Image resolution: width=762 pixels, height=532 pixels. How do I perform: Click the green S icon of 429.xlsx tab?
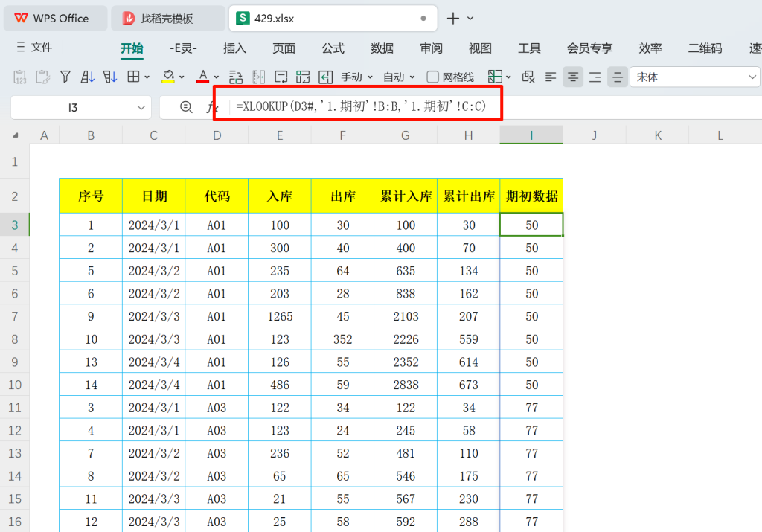tap(243, 19)
